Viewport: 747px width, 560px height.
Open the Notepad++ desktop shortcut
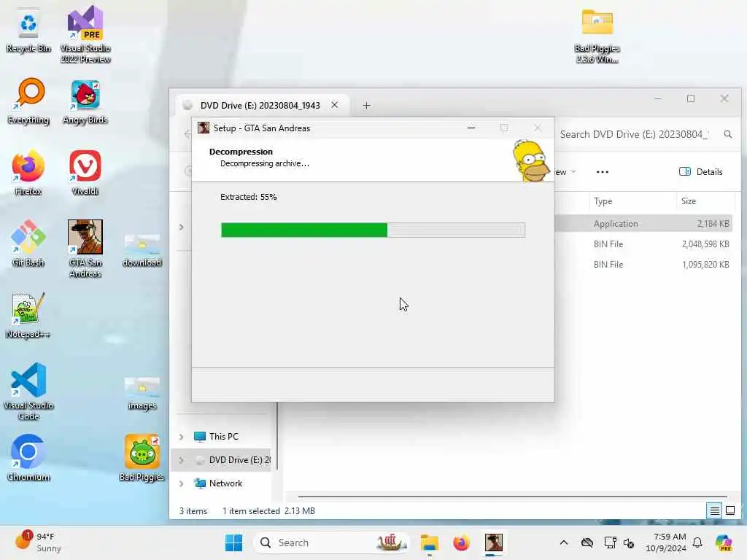click(x=28, y=315)
